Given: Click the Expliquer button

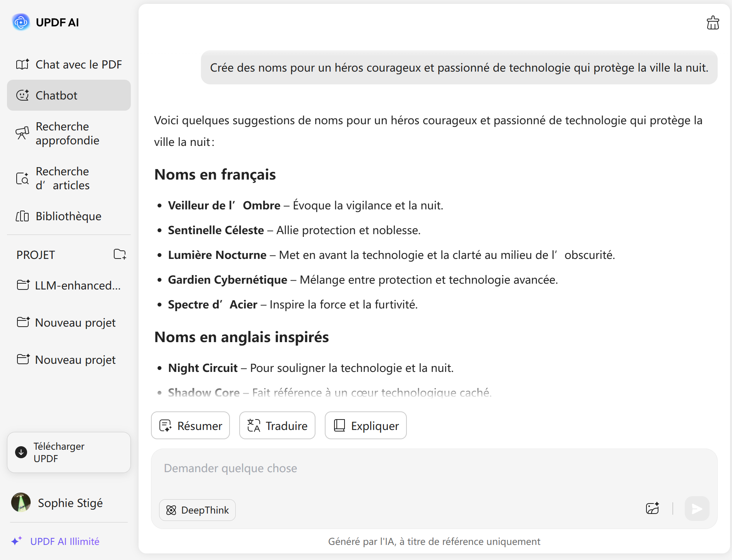Looking at the screenshot, I should [365, 425].
